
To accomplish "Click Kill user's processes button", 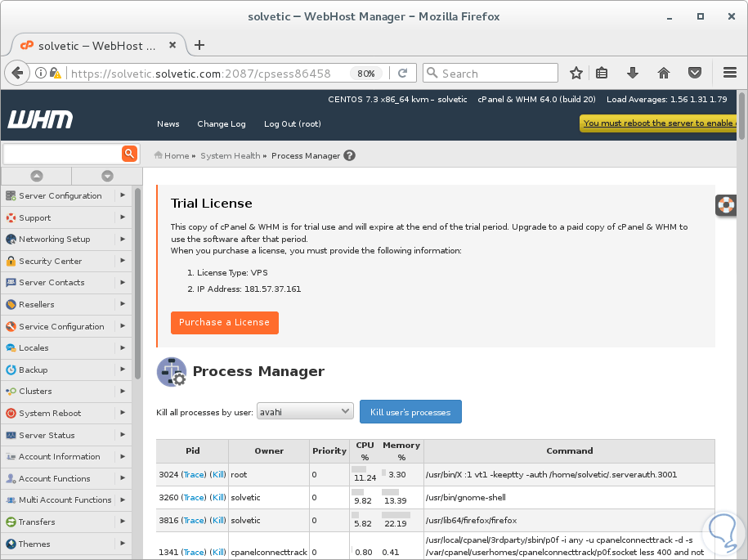I will click(410, 412).
